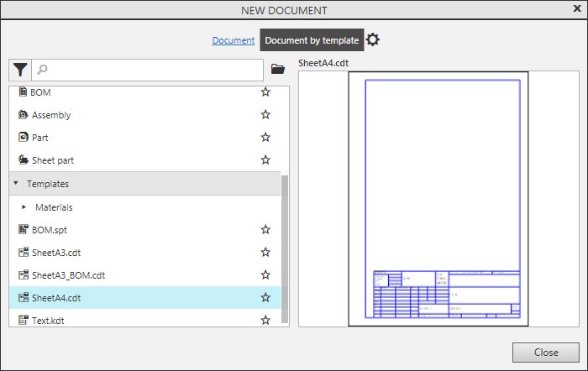
Task: Click the Assembly document type icon
Action: pyautogui.click(x=24, y=115)
